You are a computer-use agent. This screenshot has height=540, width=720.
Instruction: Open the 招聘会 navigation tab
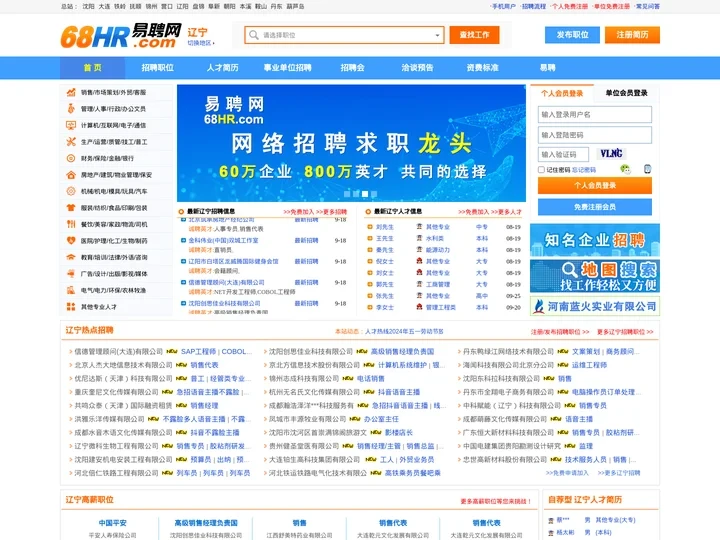353,68
